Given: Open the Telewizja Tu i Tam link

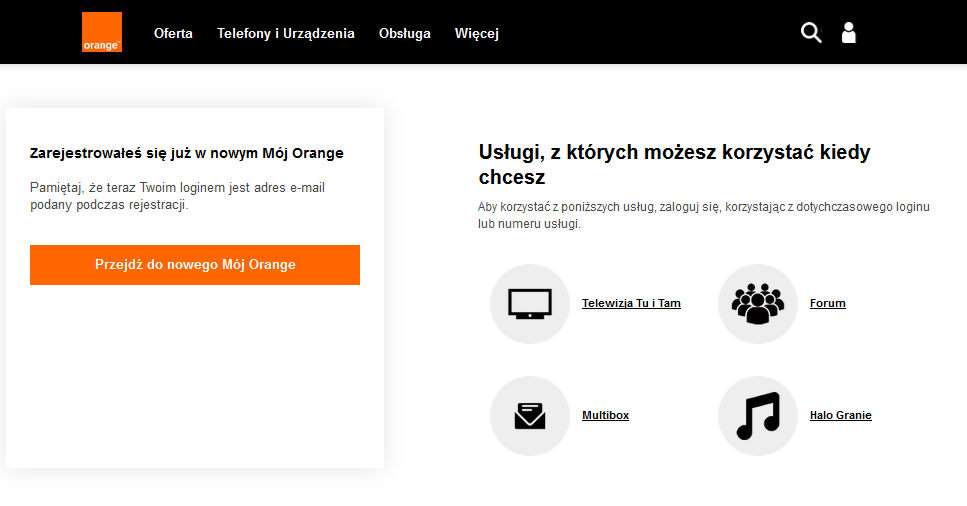Looking at the screenshot, I should click(x=631, y=303).
